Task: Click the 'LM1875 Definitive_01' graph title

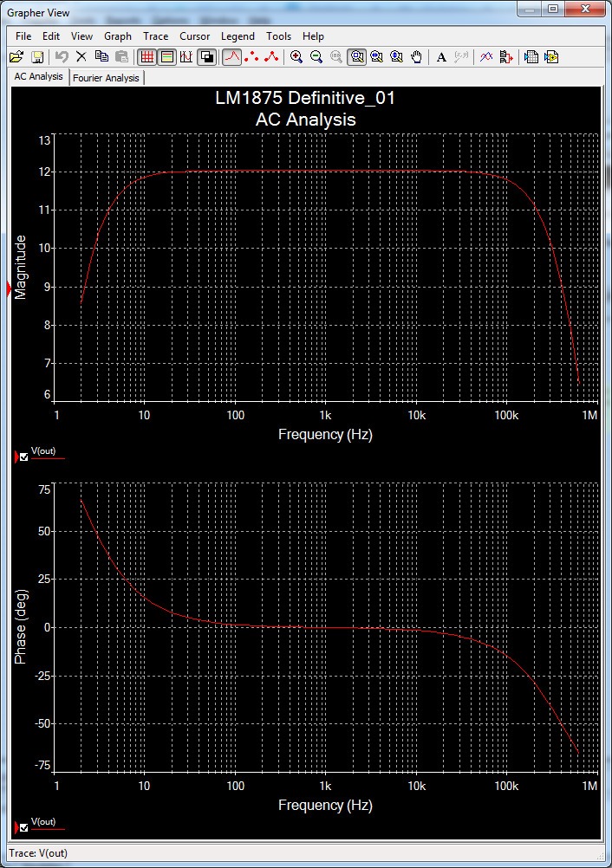Action: 305,98
